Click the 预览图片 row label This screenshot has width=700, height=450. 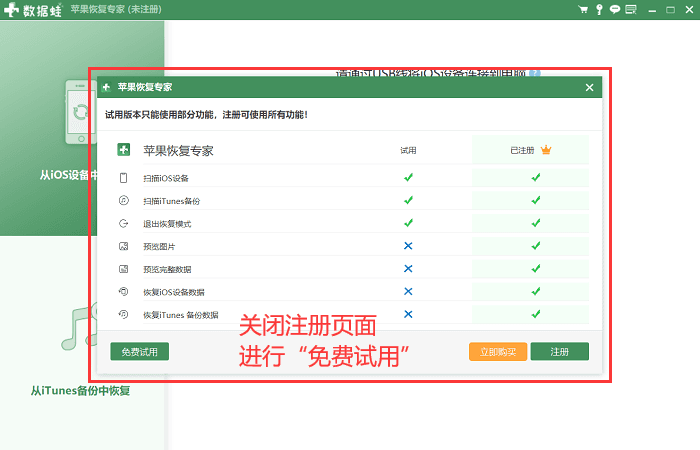coord(159,246)
